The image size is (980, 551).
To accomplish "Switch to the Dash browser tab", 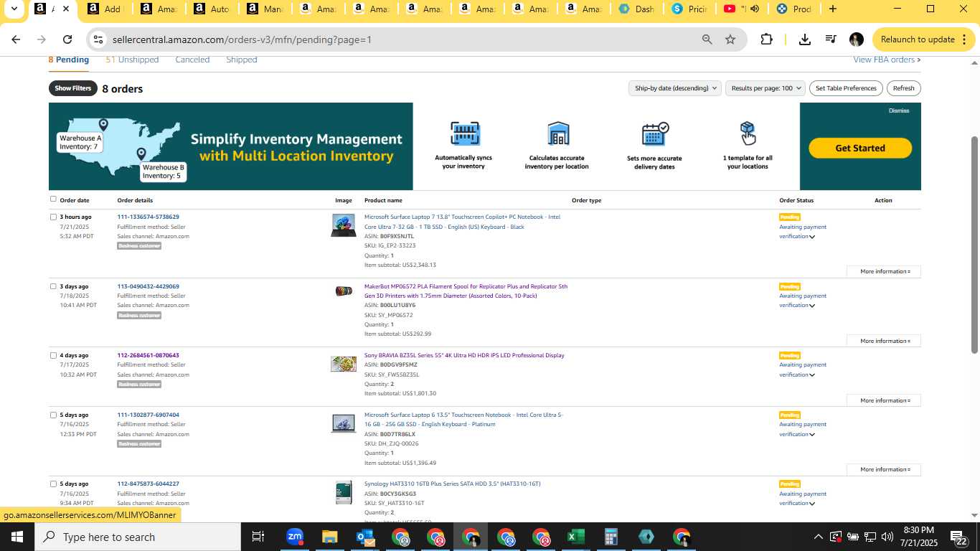I will [x=637, y=9].
